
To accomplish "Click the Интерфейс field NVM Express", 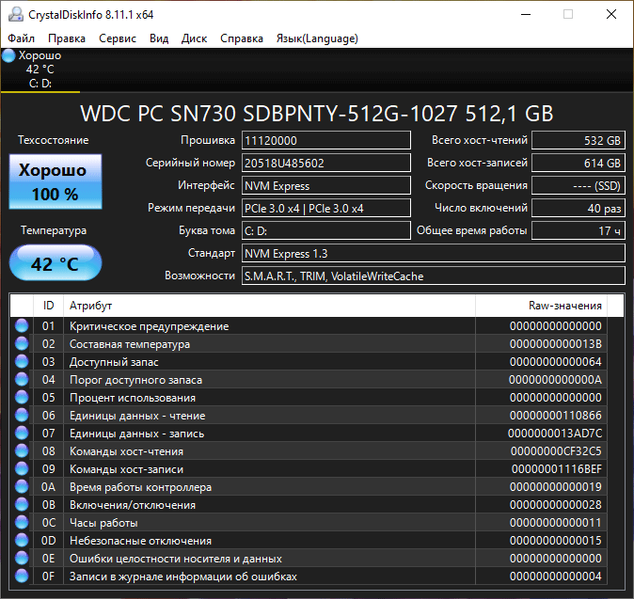I will coord(326,186).
